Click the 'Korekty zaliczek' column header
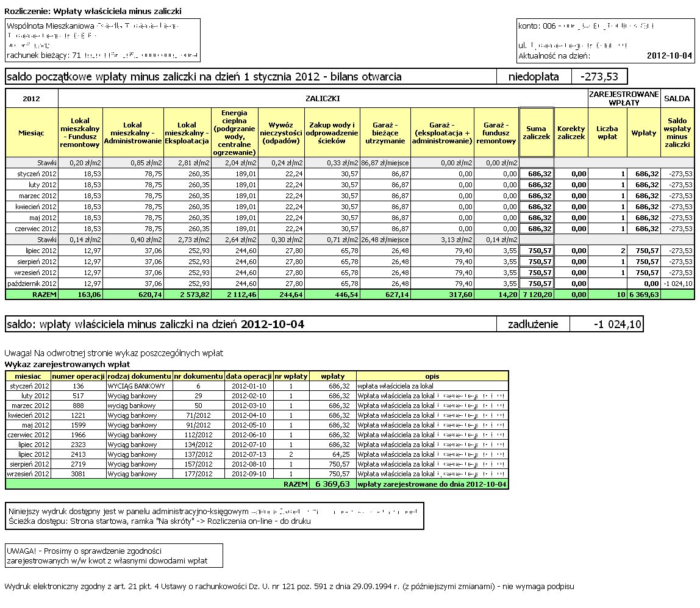The image size is (700, 608). 571,132
